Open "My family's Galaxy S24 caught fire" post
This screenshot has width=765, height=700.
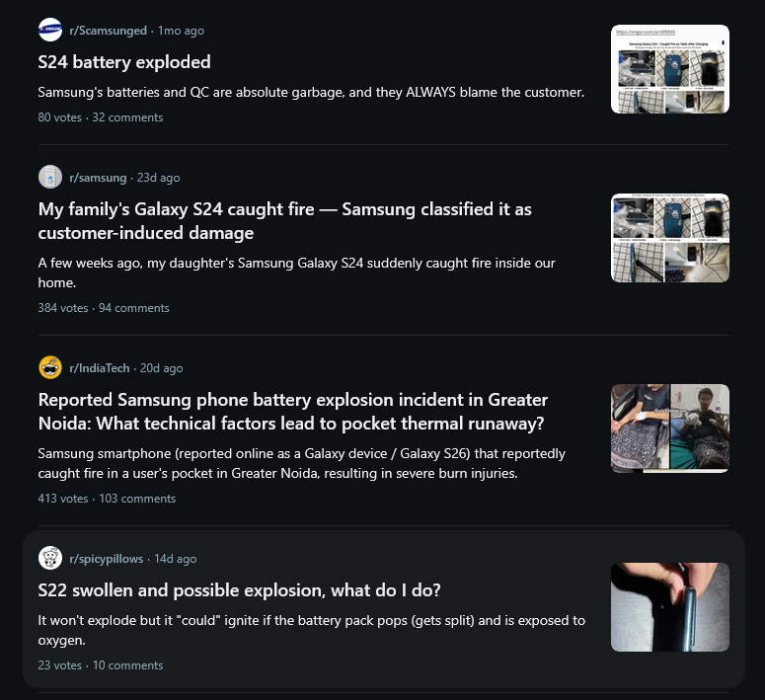(285, 221)
